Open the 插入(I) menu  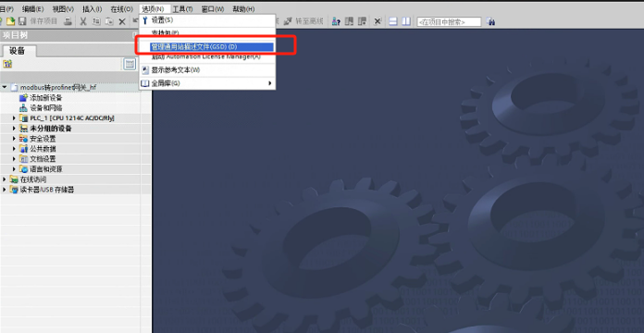[92, 9]
